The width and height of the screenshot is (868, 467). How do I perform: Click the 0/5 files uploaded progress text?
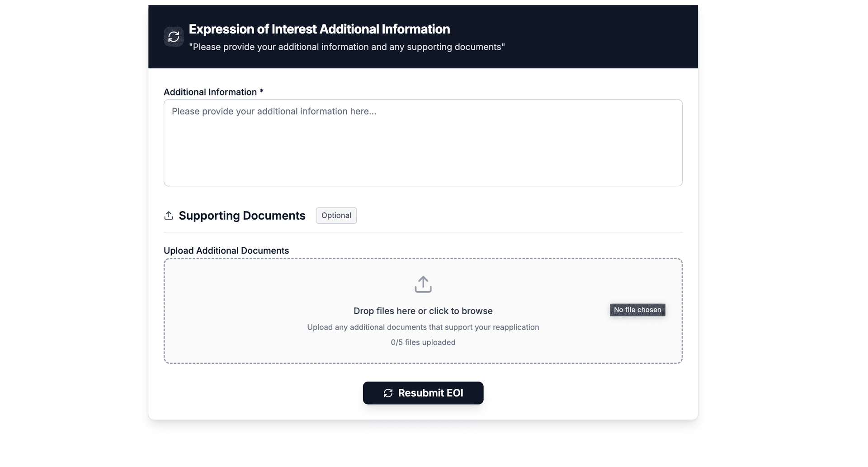[423, 342]
